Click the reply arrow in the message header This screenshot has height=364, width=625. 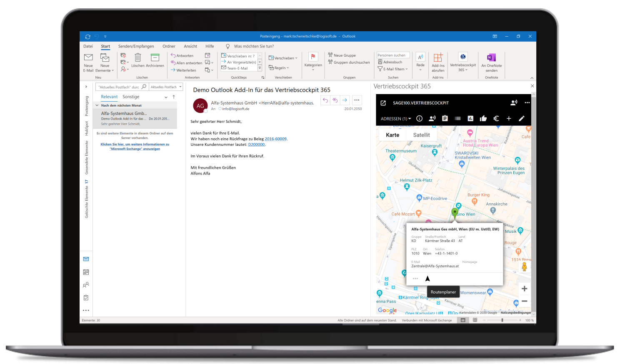(325, 100)
